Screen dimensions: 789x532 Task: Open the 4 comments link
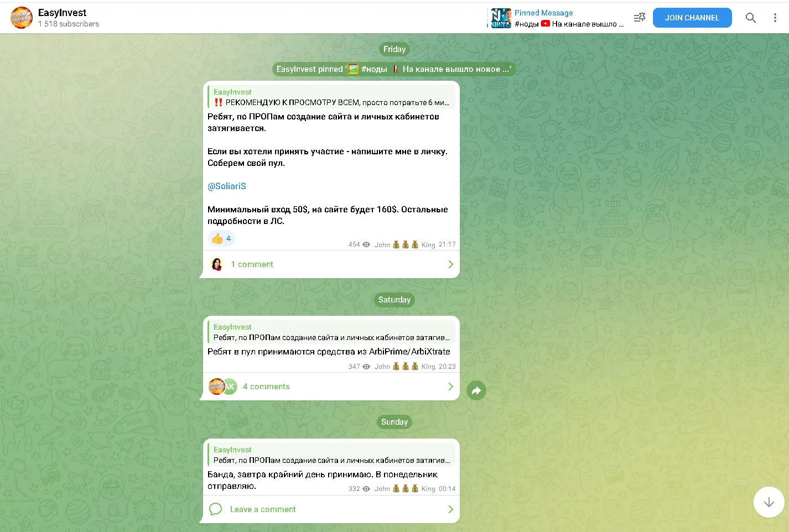266,387
